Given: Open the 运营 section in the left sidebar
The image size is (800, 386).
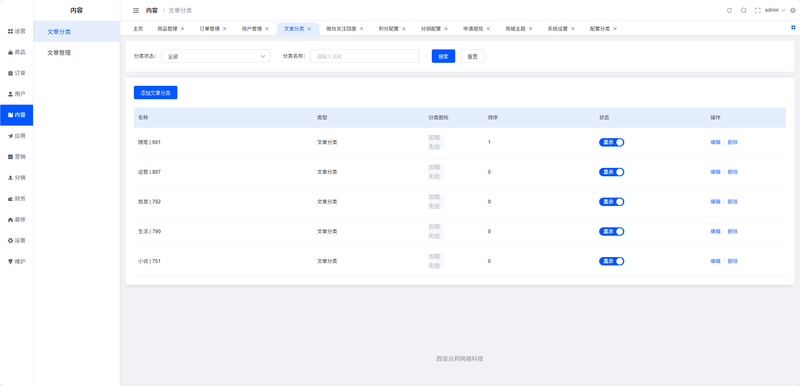Looking at the screenshot, I should coord(16,31).
